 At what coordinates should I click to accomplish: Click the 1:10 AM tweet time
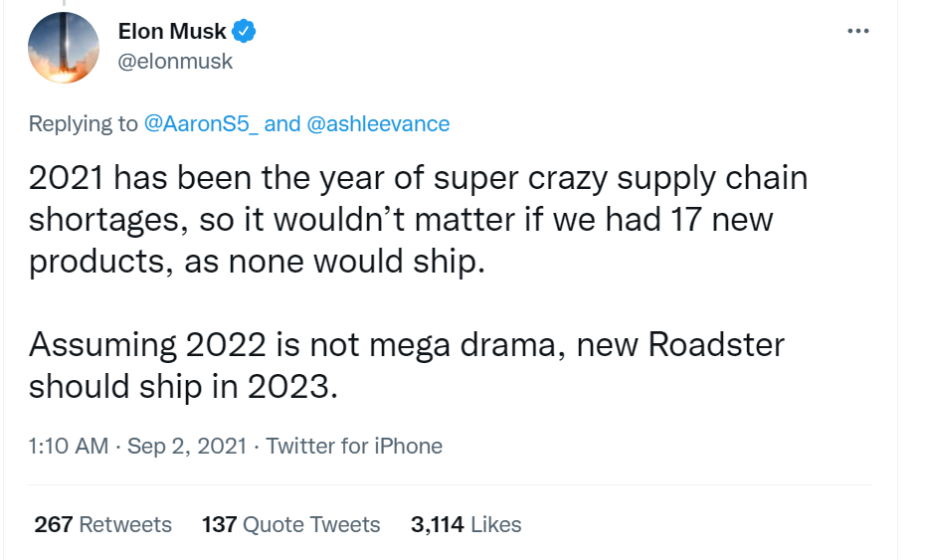click(x=69, y=446)
